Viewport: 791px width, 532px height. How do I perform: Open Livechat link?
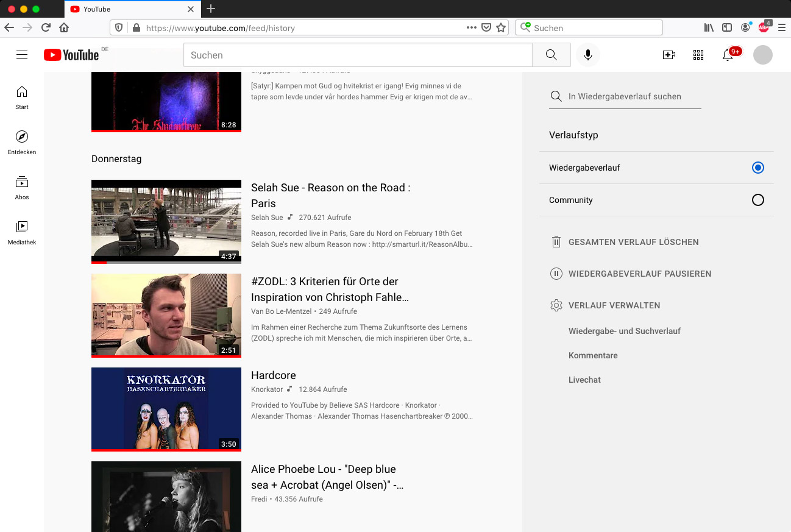point(584,380)
